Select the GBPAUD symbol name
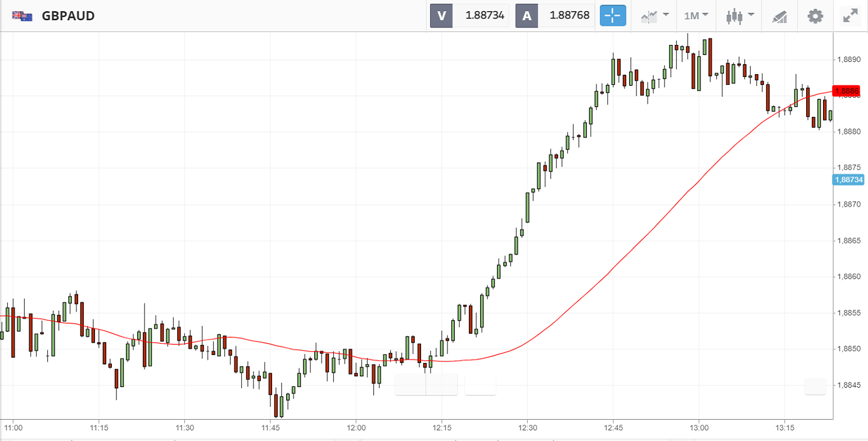This screenshot has height=441, width=868. coord(68,16)
